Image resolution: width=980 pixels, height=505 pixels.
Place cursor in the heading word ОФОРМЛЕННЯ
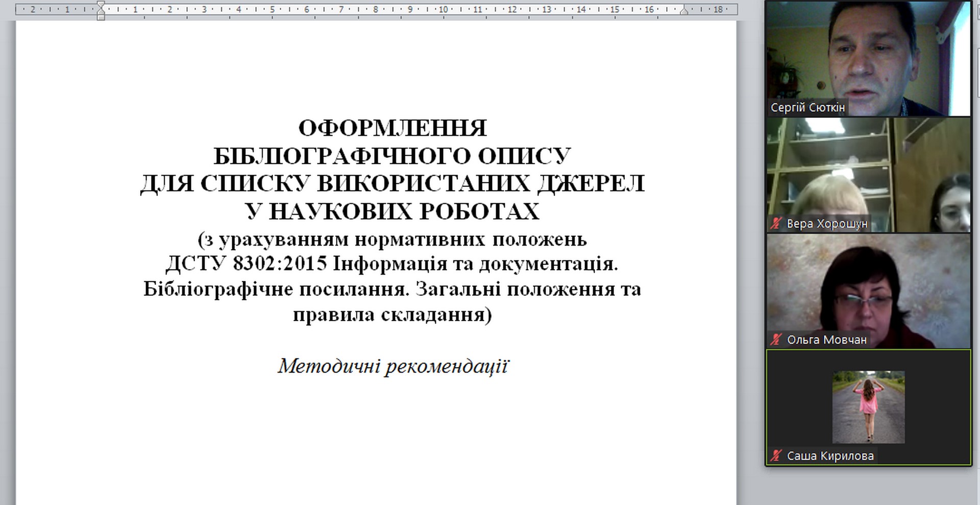click(392, 128)
